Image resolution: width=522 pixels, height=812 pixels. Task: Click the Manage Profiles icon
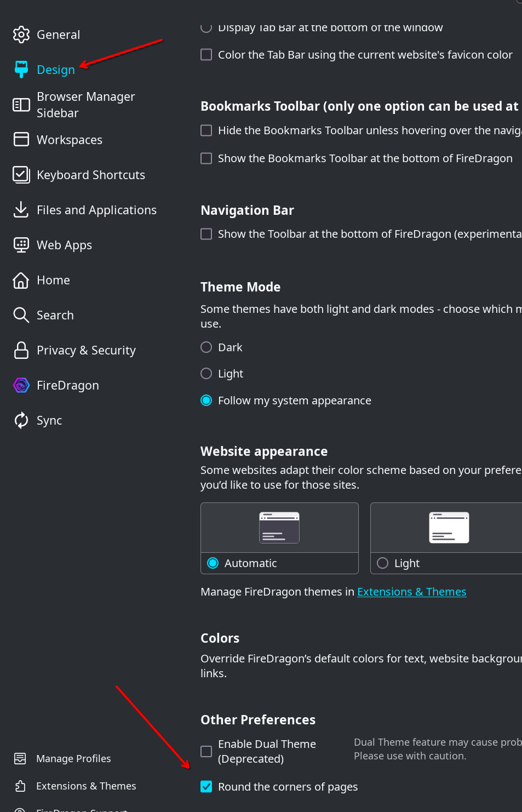[20, 758]
